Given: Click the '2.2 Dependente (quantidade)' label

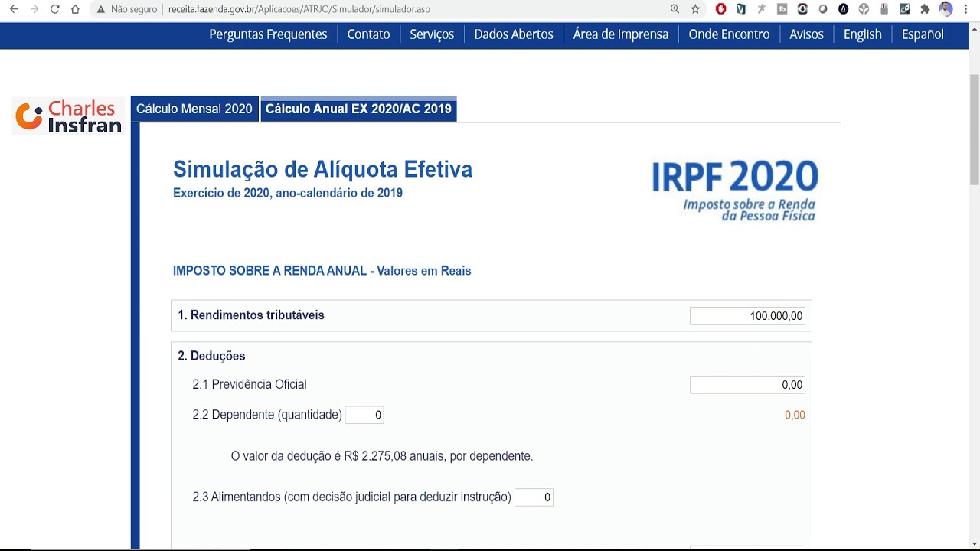Looking at the screenshot, I should point(267,415).
